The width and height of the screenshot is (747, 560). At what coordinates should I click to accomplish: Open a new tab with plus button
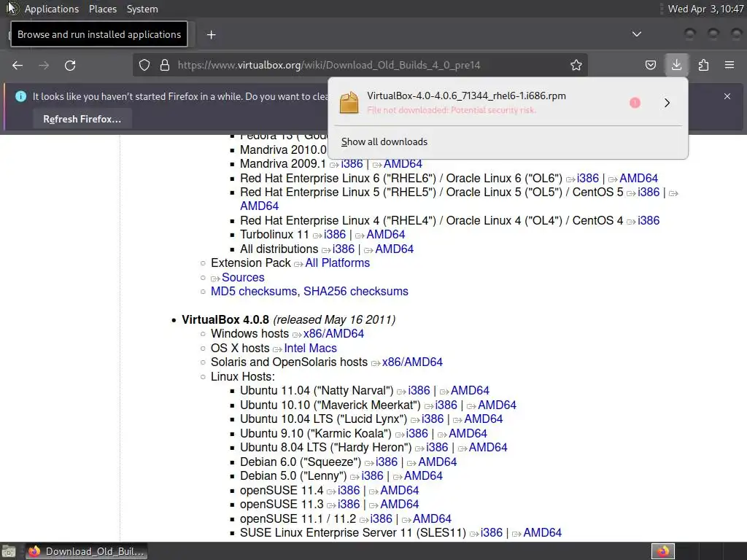pos(211,35)
